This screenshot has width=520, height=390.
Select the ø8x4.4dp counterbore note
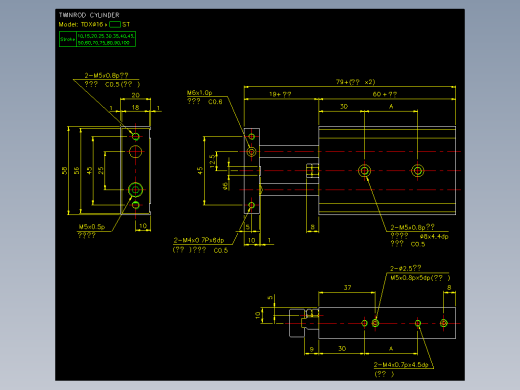coord(434,236)
